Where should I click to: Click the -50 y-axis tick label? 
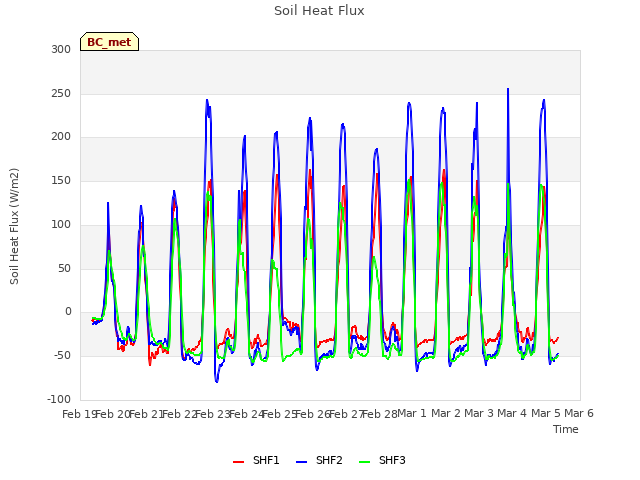[x=62, y=356]
